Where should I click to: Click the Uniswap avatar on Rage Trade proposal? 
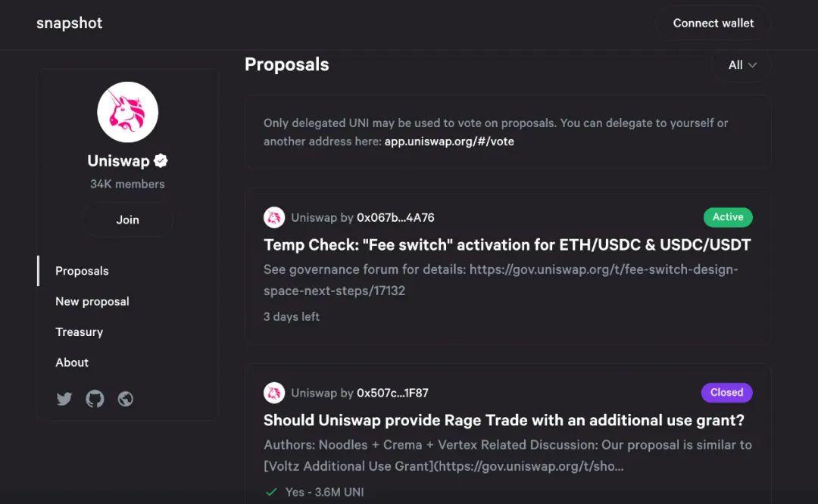tap(273, 394)
